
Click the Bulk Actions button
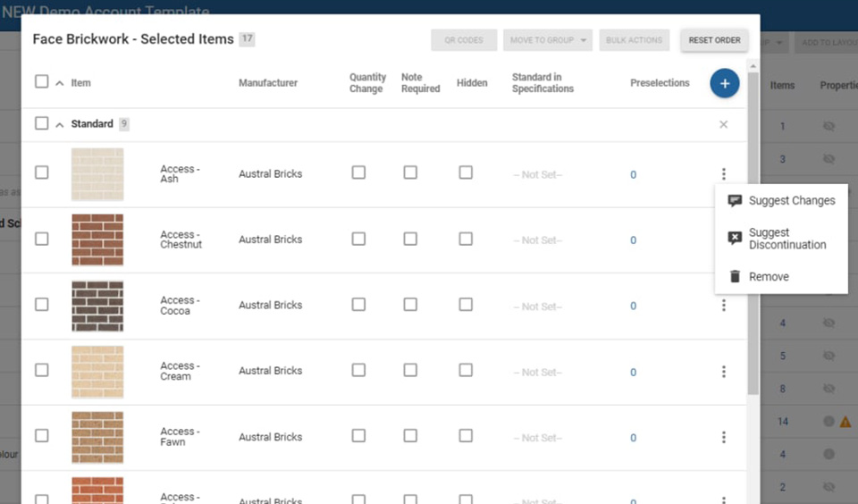click(634, 40)
